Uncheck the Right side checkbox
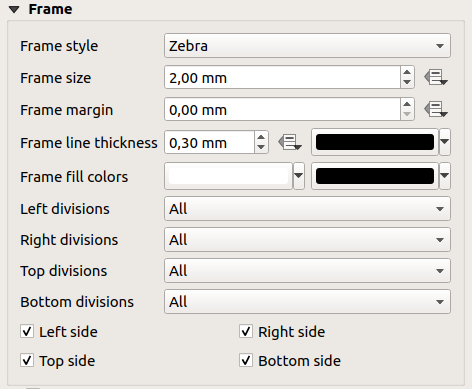Viewport: 472px width, 389px height. click(246, 332)
